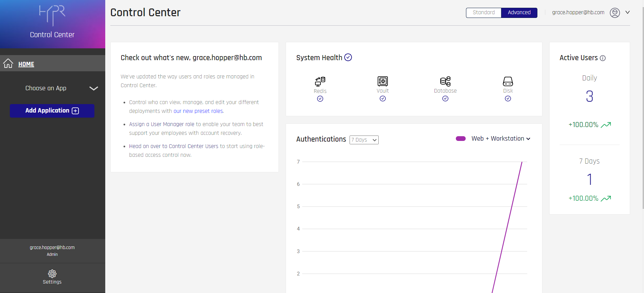Click the Database service icon

click(x=445, y=81)
